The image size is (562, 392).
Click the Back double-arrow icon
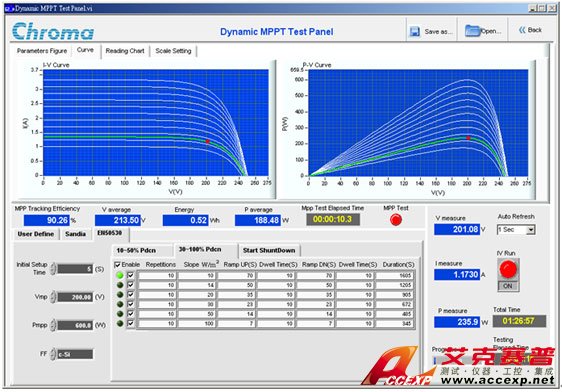click(x=522, y=30)
